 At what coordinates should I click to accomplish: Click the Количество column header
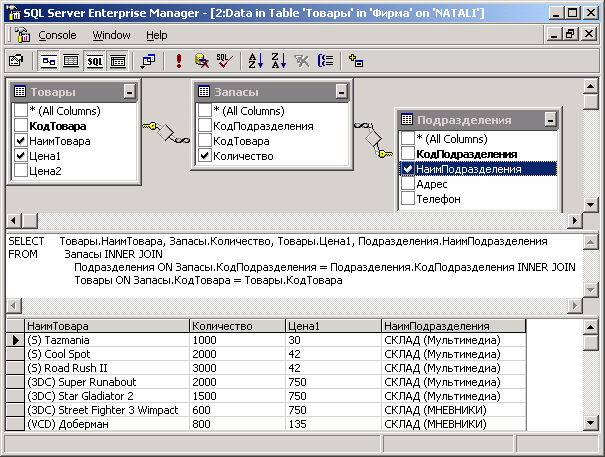pos(237,326)
